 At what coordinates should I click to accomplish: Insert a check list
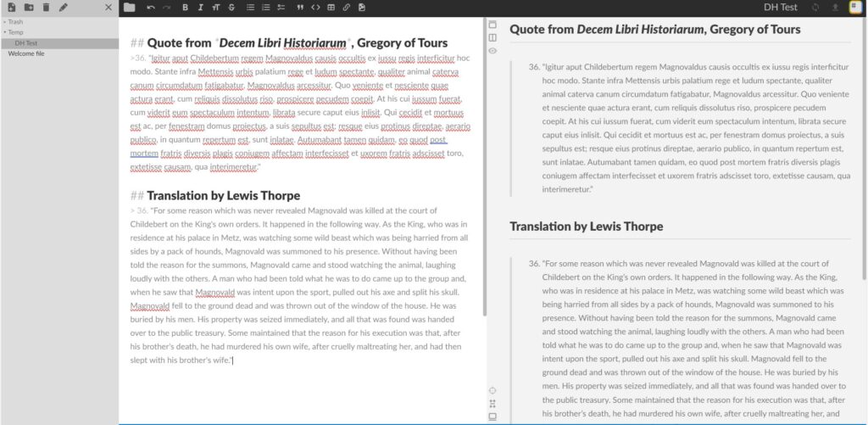281,7
